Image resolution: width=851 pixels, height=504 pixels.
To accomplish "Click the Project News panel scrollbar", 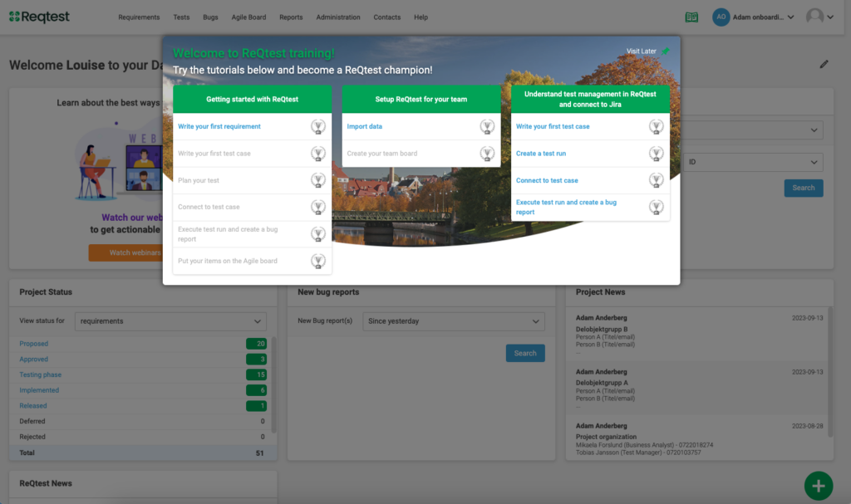I will (830, 372).
